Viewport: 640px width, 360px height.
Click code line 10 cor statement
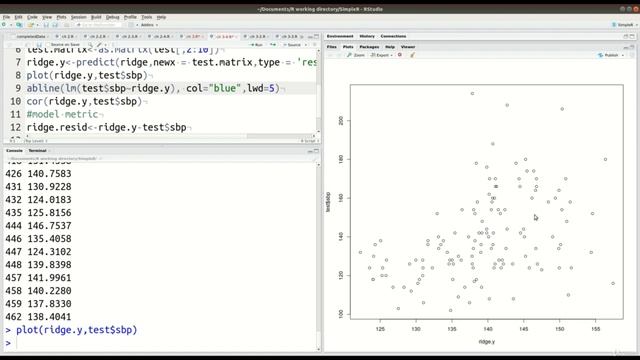click(x=84, y=101)
